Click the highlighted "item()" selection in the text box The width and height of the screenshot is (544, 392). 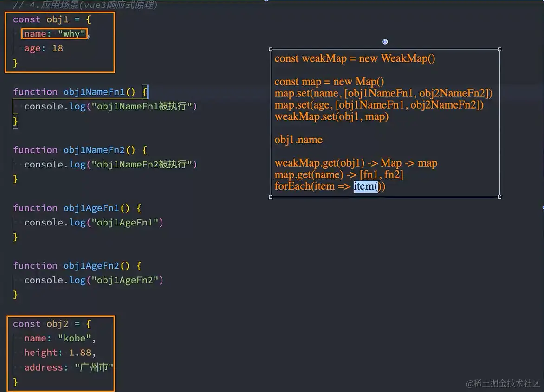point(366,186)
